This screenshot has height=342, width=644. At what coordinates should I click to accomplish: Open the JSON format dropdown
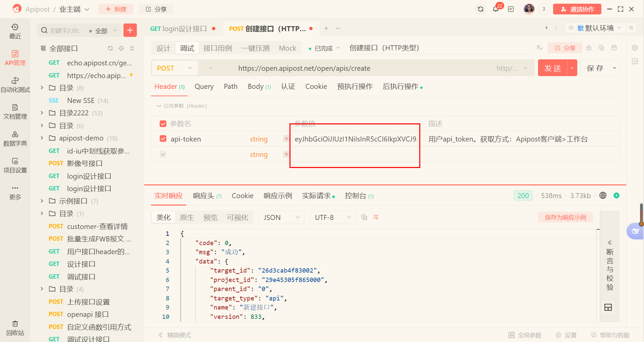[281, 217]
